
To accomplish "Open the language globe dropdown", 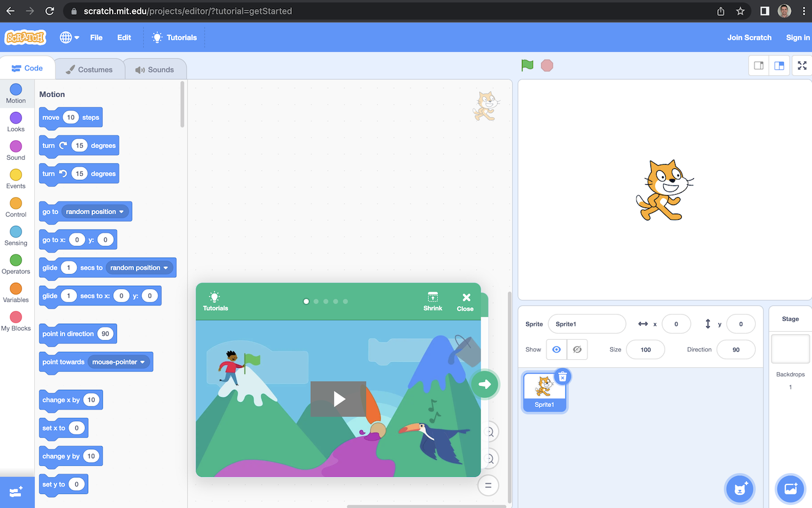I will click(69, 37).
